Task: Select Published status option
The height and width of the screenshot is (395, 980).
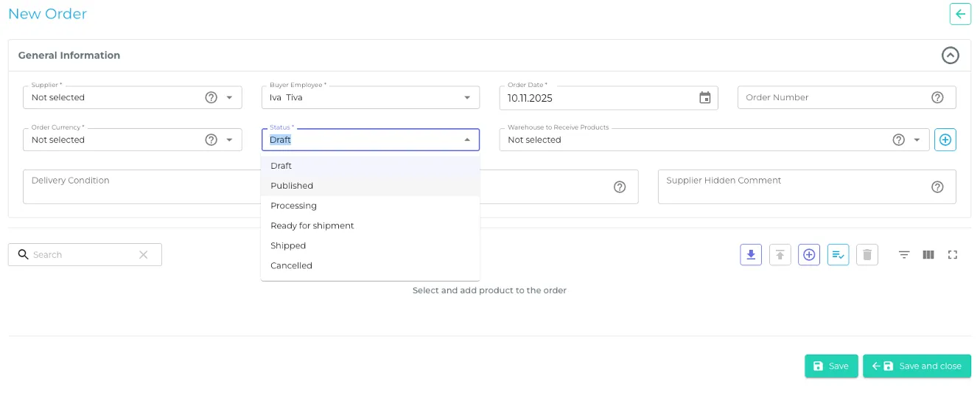Action: click(x=292, y=186)
